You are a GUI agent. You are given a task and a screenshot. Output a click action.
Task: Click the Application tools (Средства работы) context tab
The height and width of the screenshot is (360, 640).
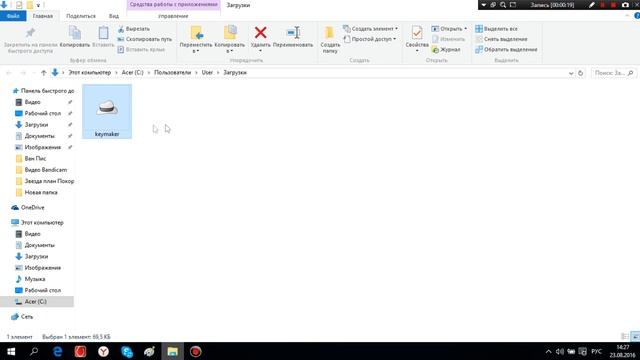(x=173, y=4)
